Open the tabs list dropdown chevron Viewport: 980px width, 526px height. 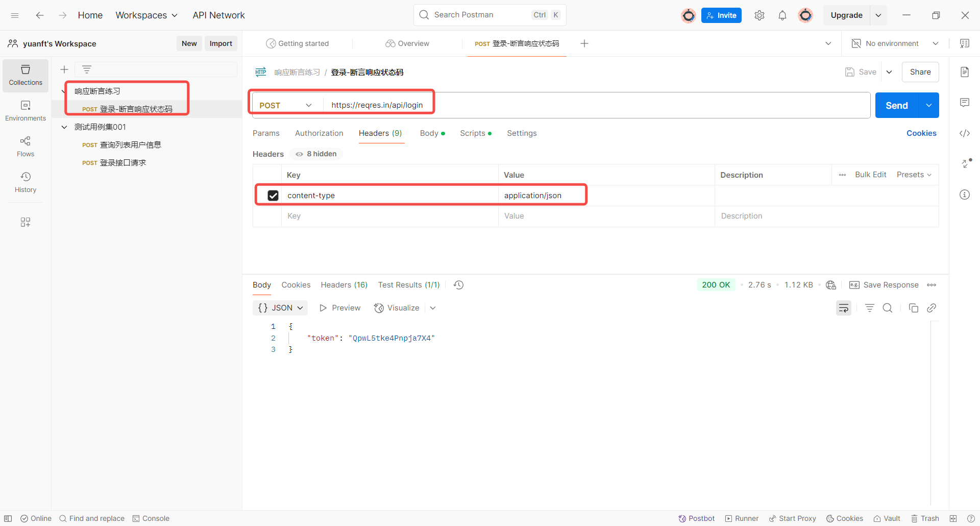[x=828, y=43]
